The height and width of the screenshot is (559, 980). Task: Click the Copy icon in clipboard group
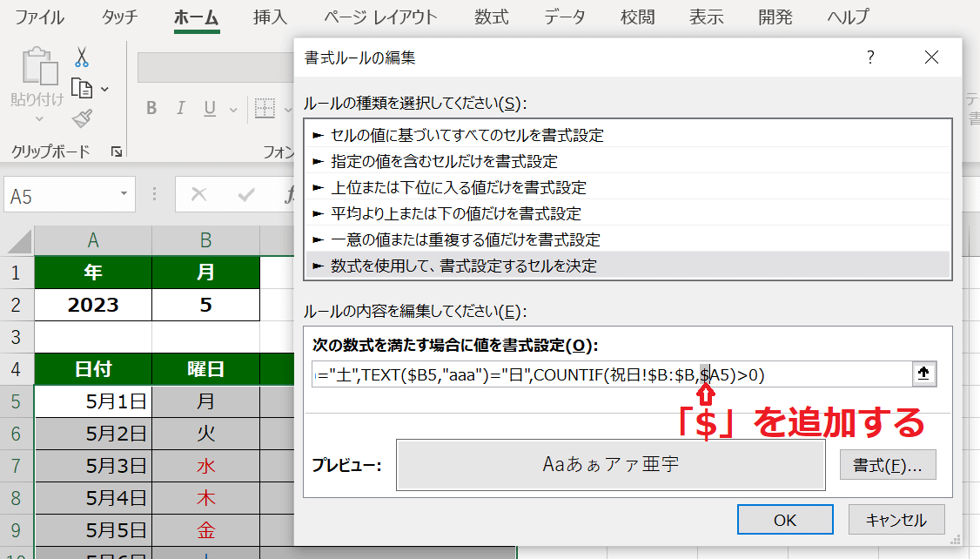(x=82, y=88)
